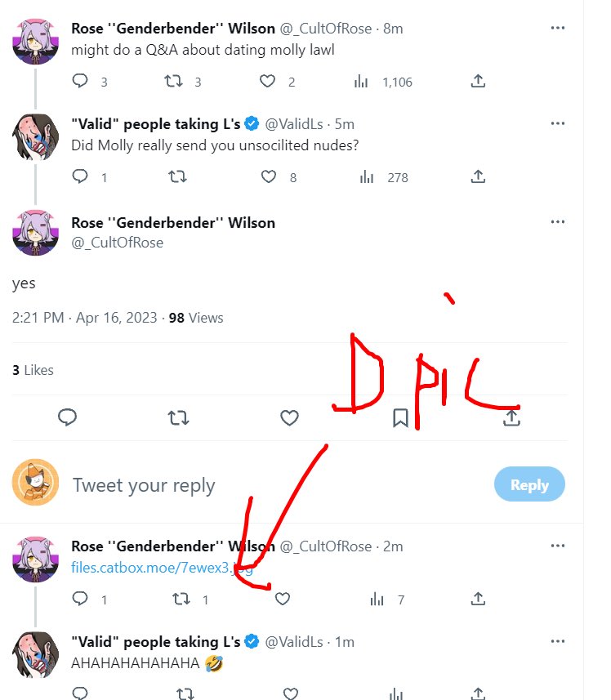Share the main 'yes' tweet
The image size is (611, 700).
coord(511,418)
